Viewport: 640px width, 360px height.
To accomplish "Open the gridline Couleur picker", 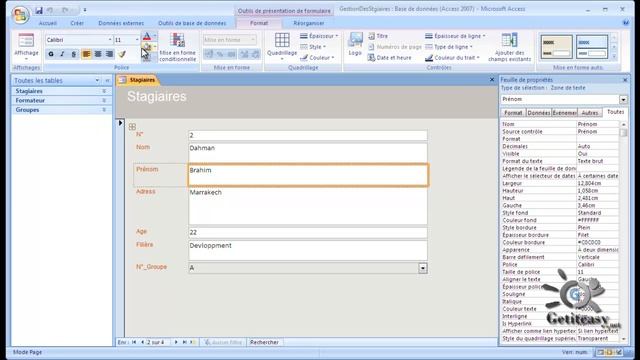I will 317,58.
